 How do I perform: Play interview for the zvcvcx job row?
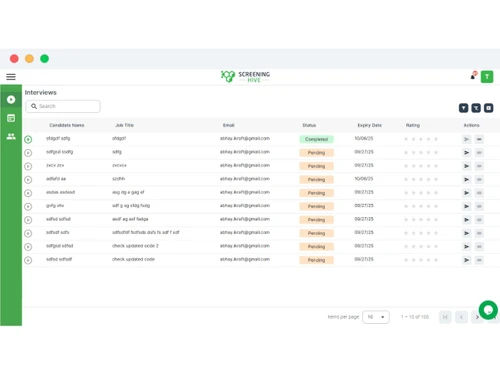point(28,166)
